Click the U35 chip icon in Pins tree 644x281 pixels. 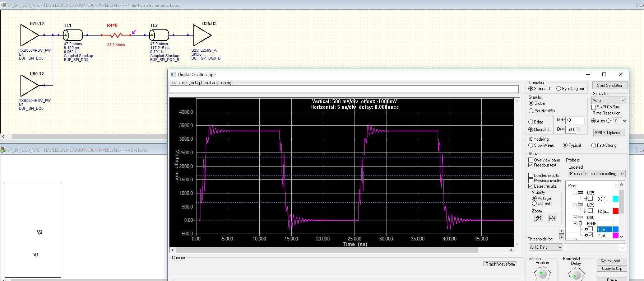pyautogui.click(x=580, y=193)
